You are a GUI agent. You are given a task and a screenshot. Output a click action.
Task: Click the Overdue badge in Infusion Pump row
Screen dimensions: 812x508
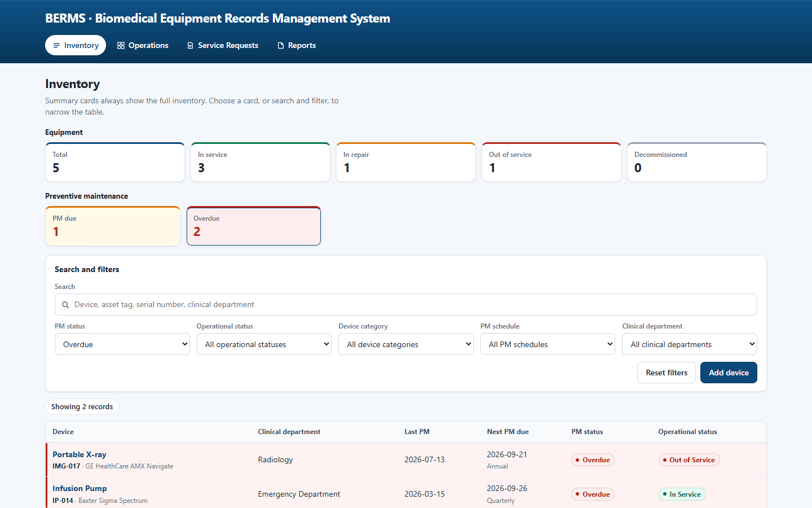coord(593,494)
